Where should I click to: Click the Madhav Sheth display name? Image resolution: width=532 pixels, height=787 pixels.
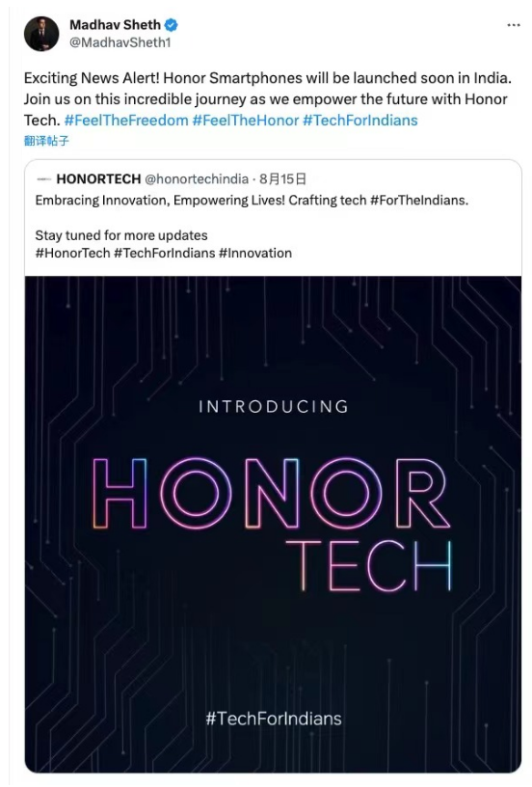point(115,25)
